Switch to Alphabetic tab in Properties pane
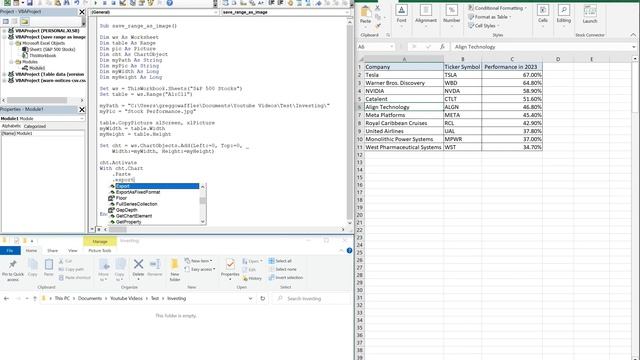The image size is (640, 360). 11,126
